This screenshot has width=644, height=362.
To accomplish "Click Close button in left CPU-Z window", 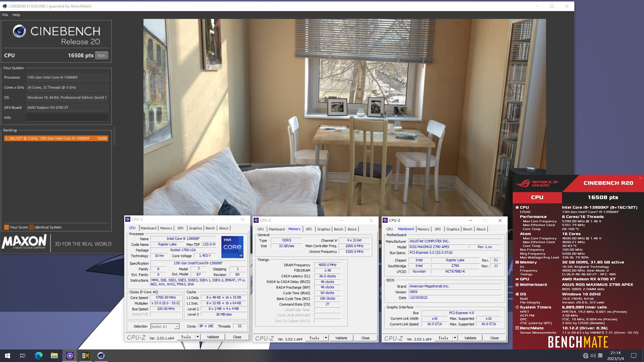I will pyautogui.click(x=237, y=337).
